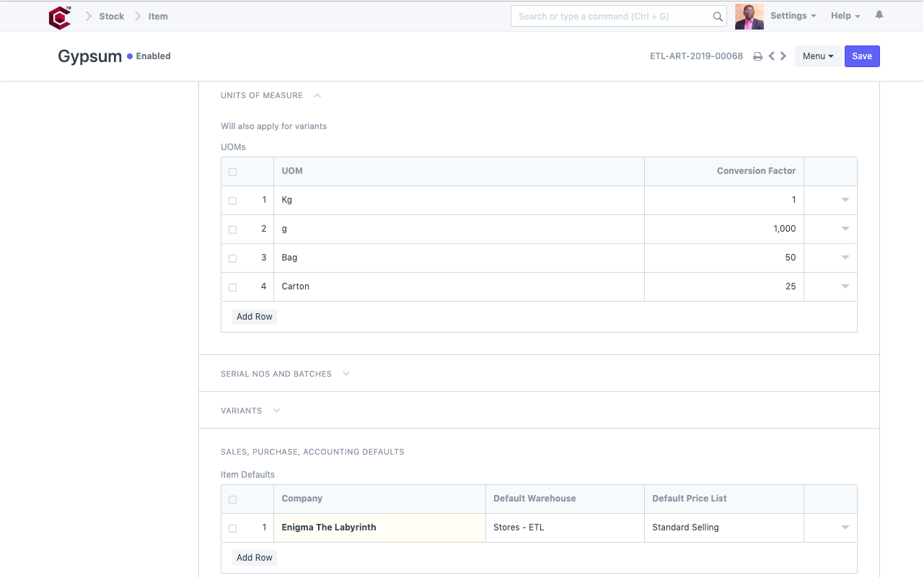Check the checkbox on the Bag row
Image resolution: width=924 pixels, height=578 pixels.
click(x=232, y=258)
